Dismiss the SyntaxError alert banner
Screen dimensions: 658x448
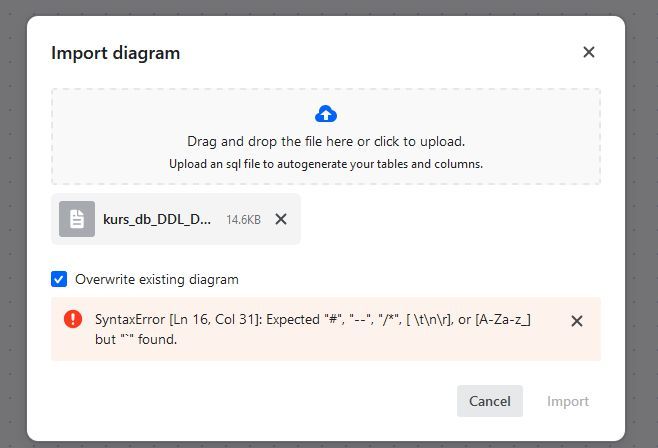coord(577,321)
